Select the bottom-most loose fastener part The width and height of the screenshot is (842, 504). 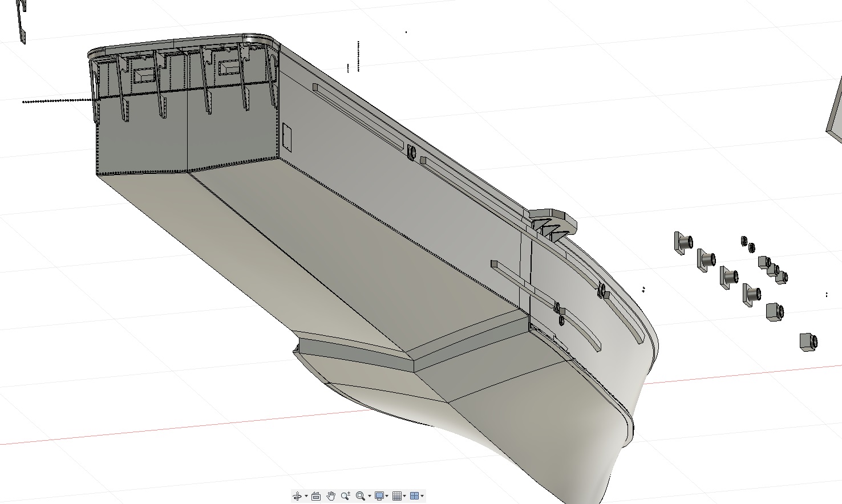point(808,342)
